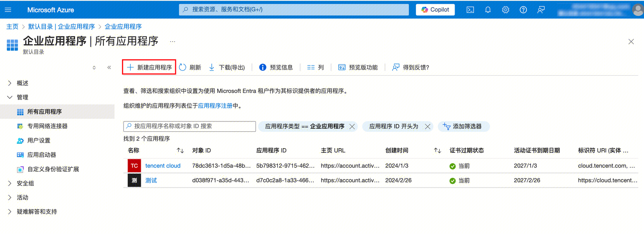Click the black 测 application thumbnail

coord(134,180)
